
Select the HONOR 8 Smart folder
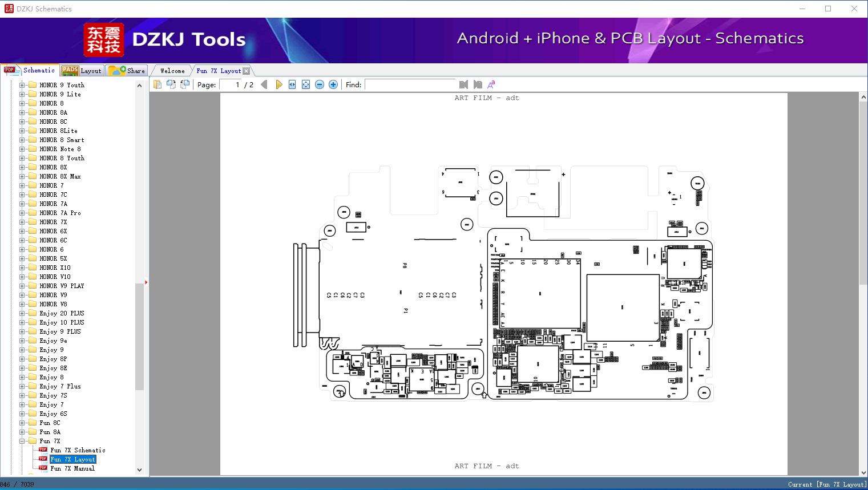pyautogui.click(x=62, y=140)
